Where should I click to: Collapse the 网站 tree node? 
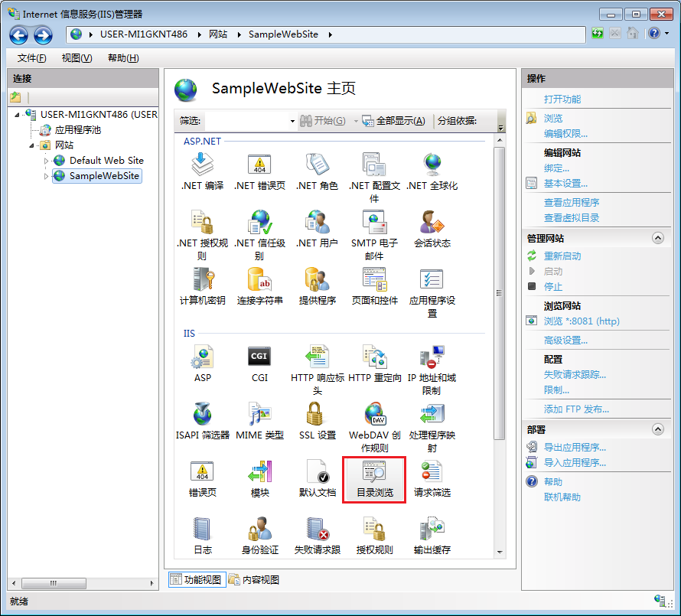click(x=31, y=145)
